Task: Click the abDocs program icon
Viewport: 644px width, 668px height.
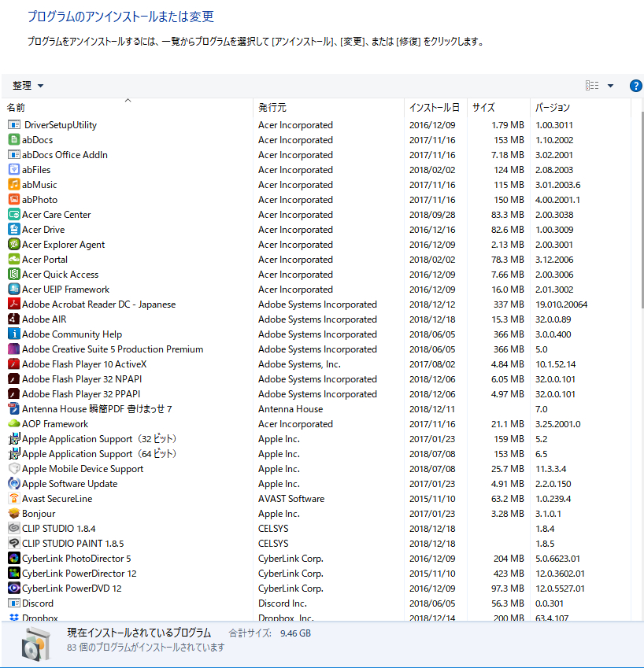Action: pos(14,140)
